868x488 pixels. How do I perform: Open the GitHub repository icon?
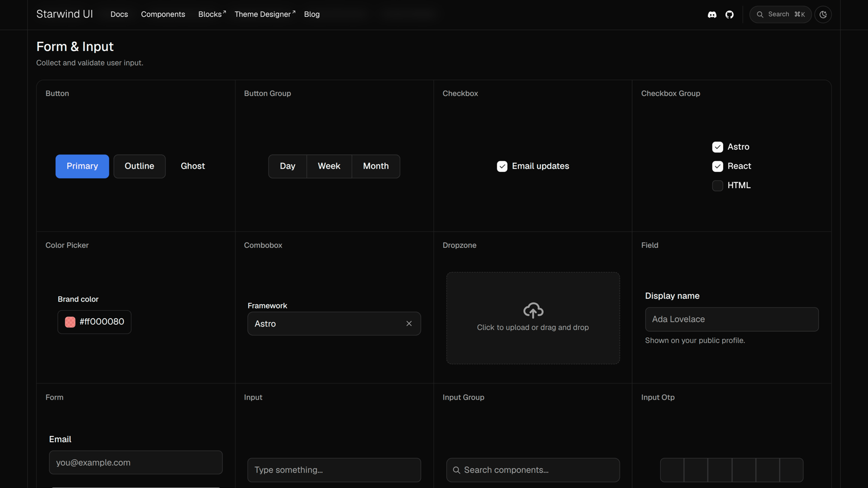[x=730, y=15]
